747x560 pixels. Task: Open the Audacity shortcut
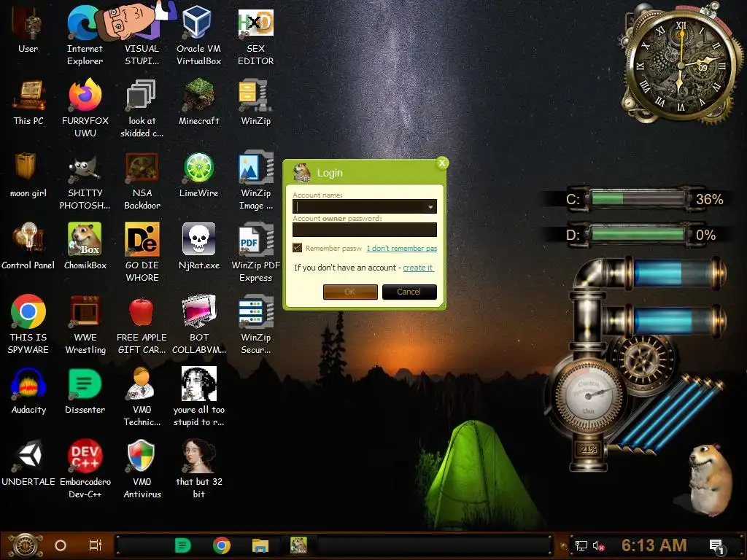[x=28, y=391]
